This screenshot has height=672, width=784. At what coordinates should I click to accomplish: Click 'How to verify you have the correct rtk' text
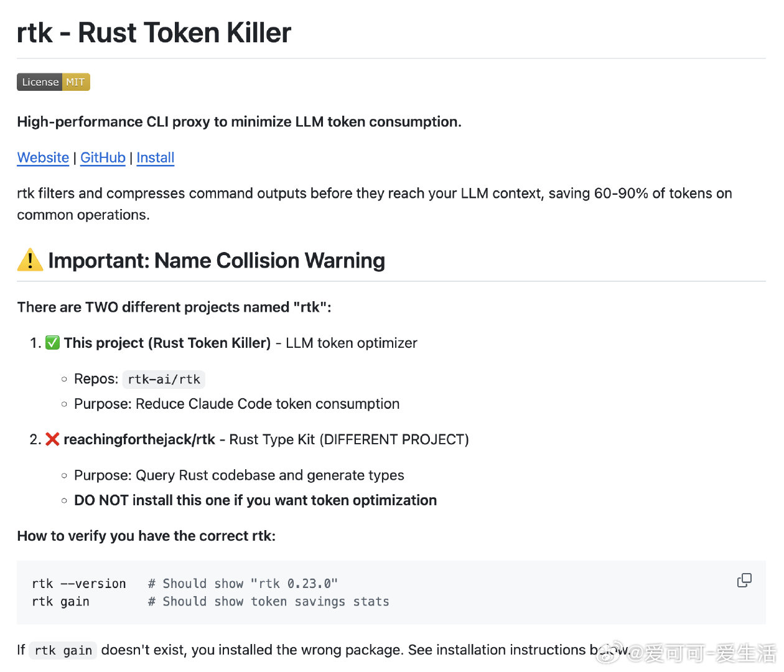146,536
